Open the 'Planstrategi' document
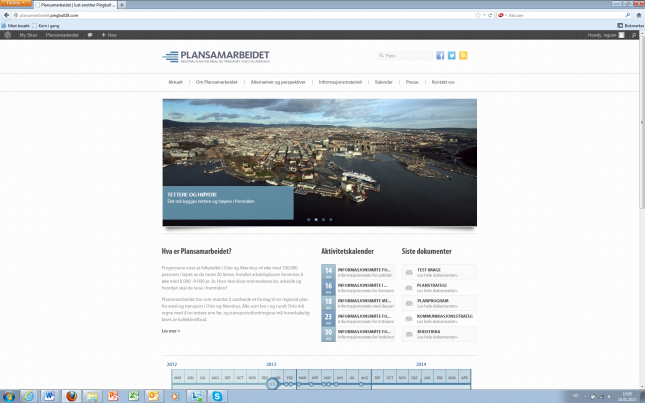The width and height of the screenshot is (645, 403). coord(439,287)
